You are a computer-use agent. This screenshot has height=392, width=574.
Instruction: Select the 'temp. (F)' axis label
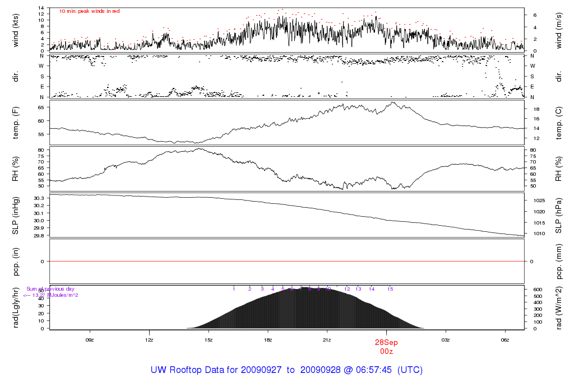coord(16,122)
